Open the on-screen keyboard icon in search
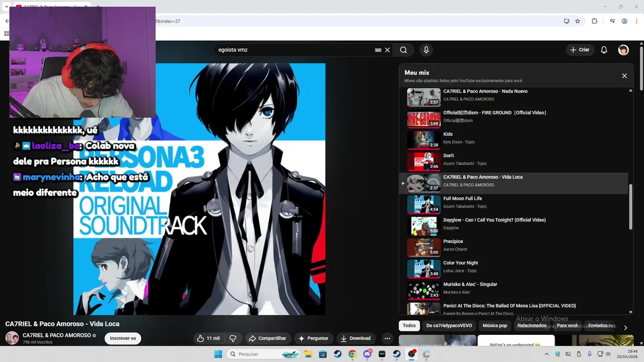Viewport: 644px width, 362px height. click(378, 50)
